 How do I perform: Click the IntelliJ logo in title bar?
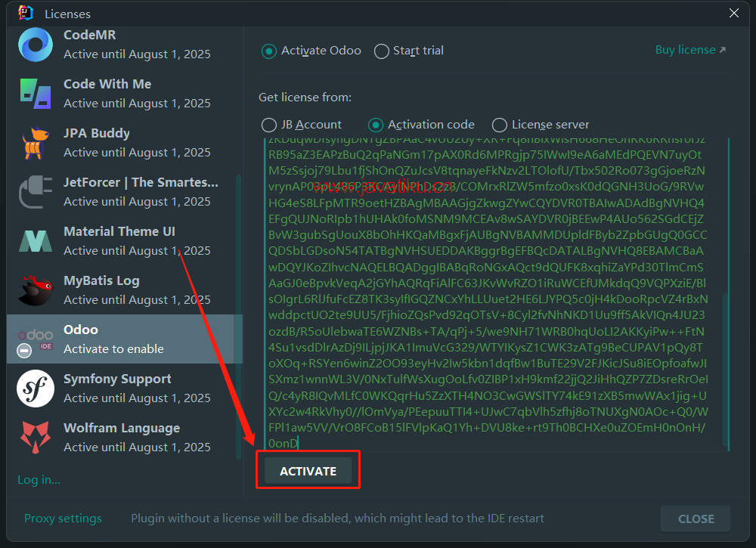tap(26, 13)
